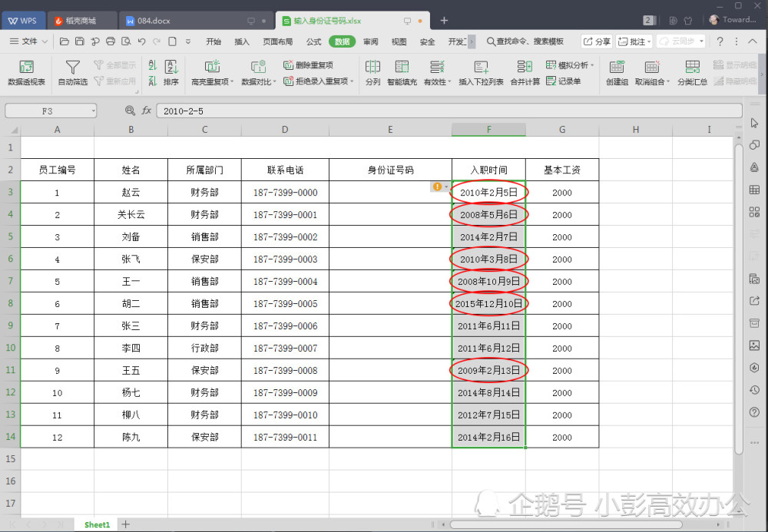Click the cursor arrow icon in right sidebar
This screenshot has width=768, height=532.
(x=754, y=123)
